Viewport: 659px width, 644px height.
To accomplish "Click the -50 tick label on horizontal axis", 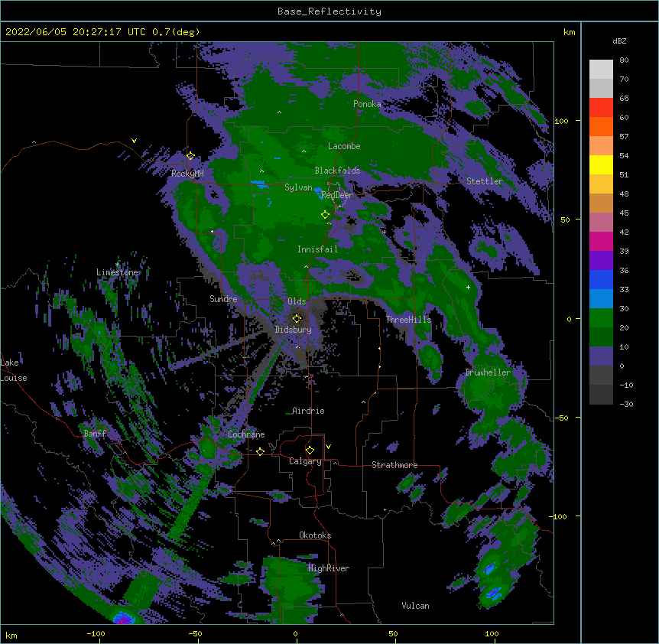I will [x=195, y=633].
